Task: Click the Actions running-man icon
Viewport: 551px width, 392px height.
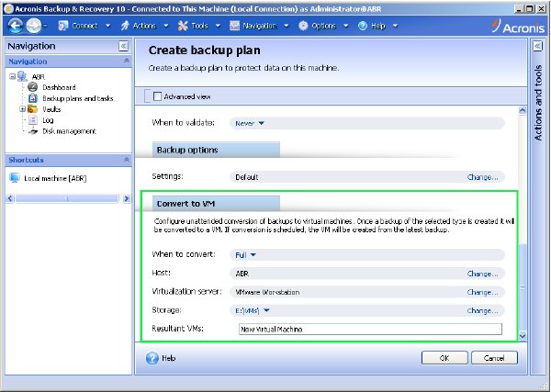Action: (125, 26)
